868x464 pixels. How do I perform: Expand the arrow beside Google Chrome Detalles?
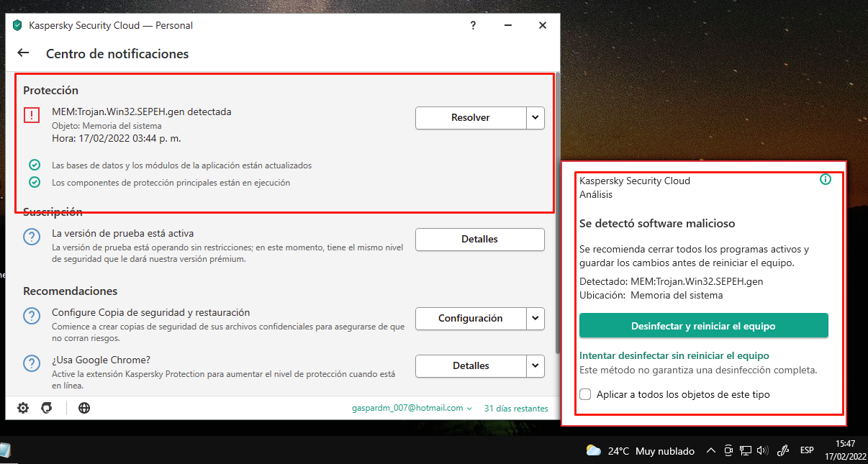[535, 365]
